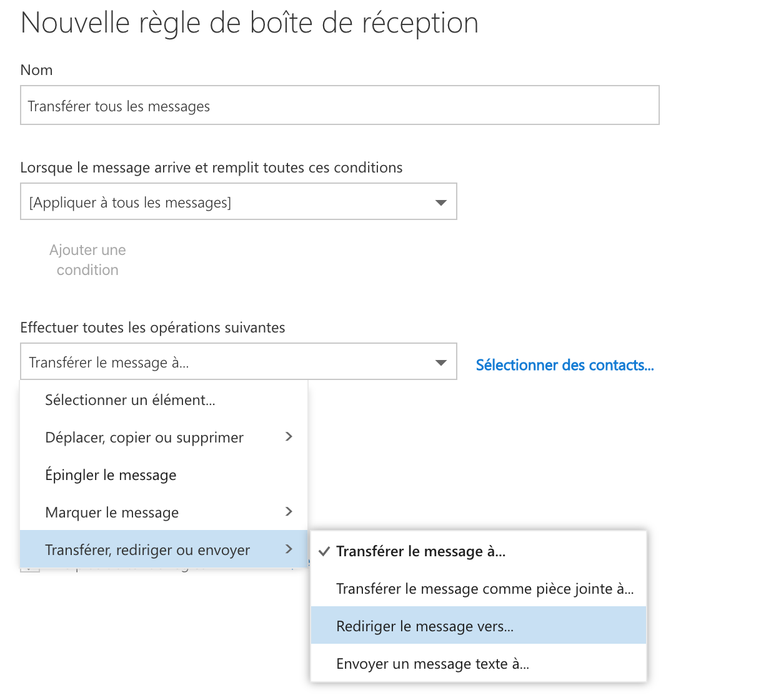Select 'Transférer le message comme pièce jointe à...'
766x700 pixels.
(x=485, y=588)
